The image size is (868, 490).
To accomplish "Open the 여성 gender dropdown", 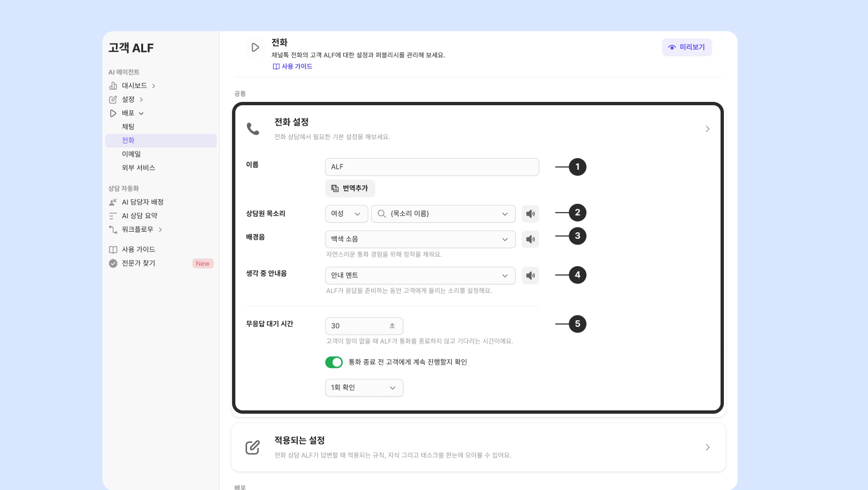I will click(346, 214).
